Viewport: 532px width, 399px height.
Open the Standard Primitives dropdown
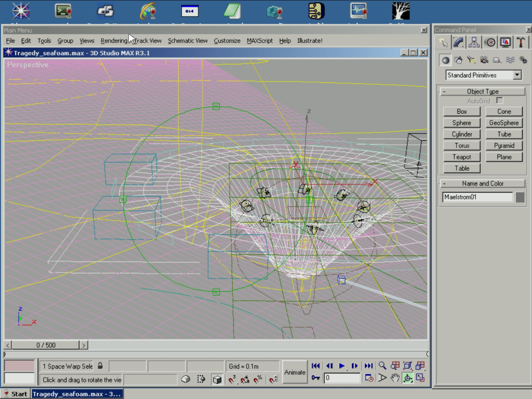click(x=517, y=75)
